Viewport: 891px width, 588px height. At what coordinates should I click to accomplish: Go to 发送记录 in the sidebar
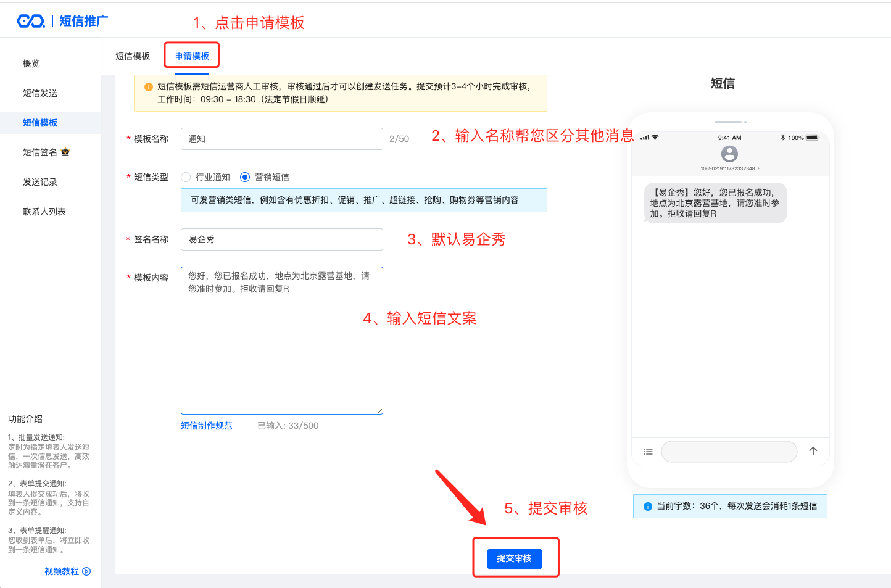click(40, 182)
